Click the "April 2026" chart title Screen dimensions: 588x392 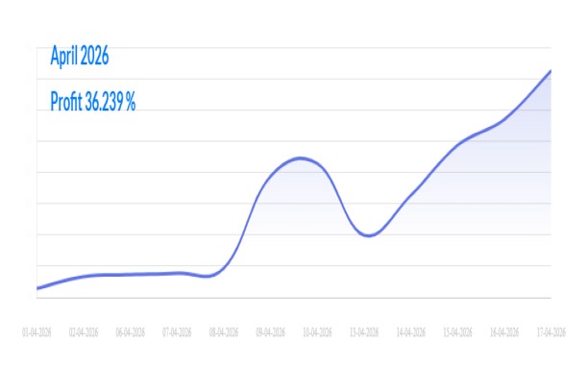click(x=80, y=57)
